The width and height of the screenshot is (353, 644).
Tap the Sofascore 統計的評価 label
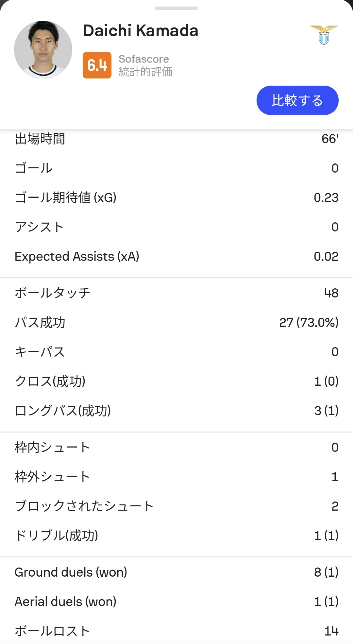[145, 65]
